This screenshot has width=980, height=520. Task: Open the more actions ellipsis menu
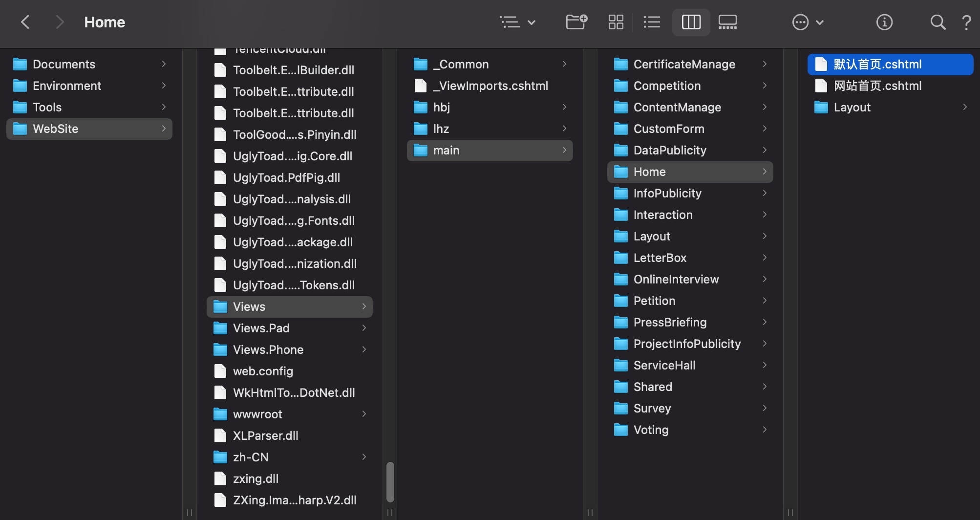click(807, 22)
